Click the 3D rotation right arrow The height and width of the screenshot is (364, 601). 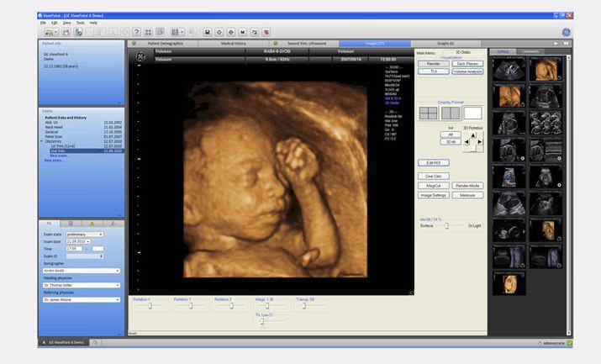(480, 141)
